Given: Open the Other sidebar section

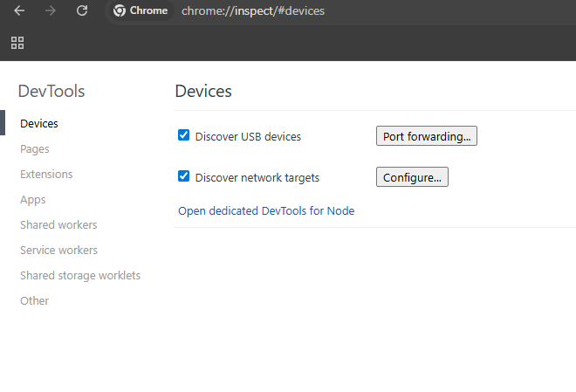Looking at the screenshot, I should pyautogui.click(x=34, y=301).
